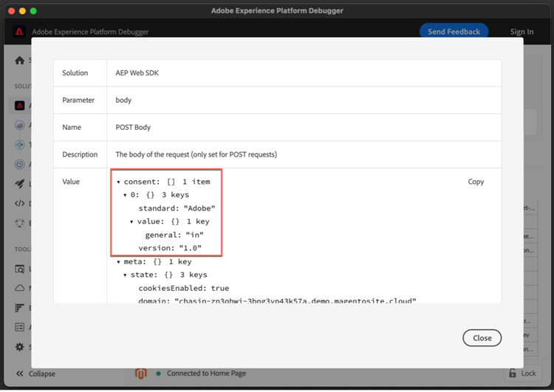This screenshot has width=554, height=392.
Task: Select the 'AEP Web SDK' solution value
Action: click(137, 73)
